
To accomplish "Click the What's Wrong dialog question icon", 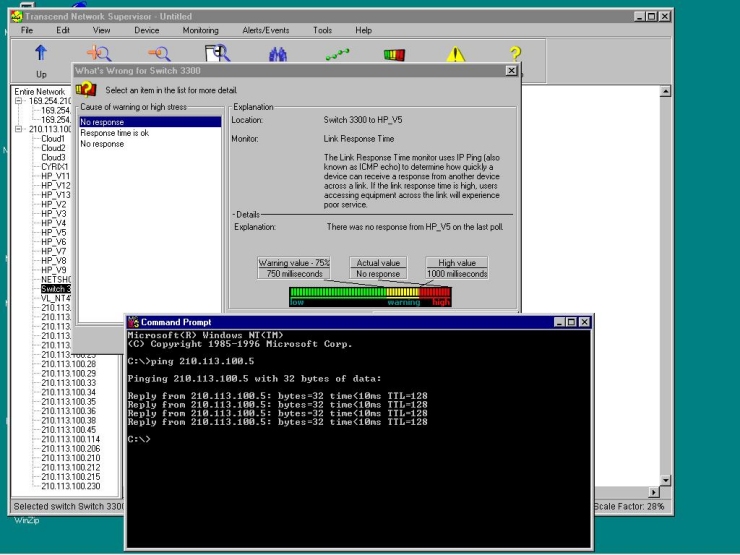I will (x=86, y=89).
